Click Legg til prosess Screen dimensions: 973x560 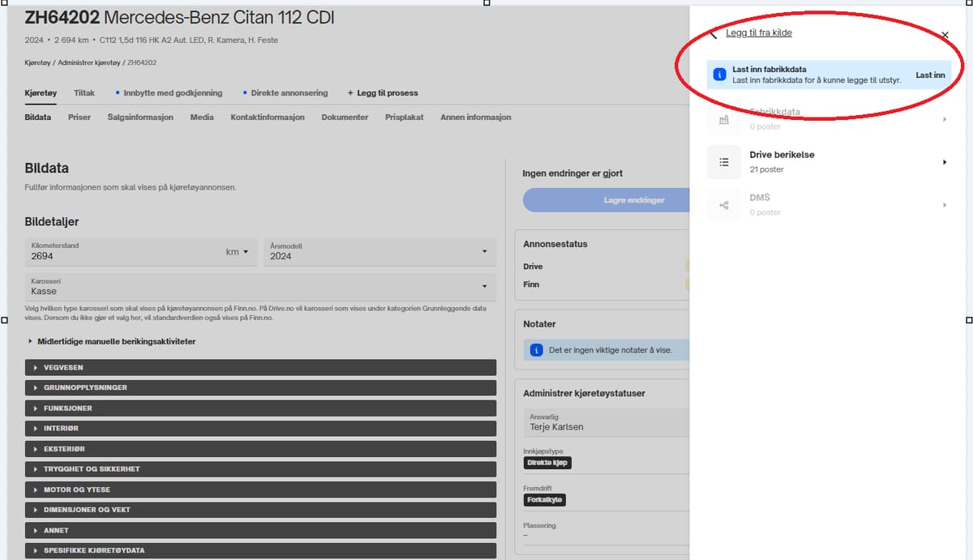click(x=383, y=93)
